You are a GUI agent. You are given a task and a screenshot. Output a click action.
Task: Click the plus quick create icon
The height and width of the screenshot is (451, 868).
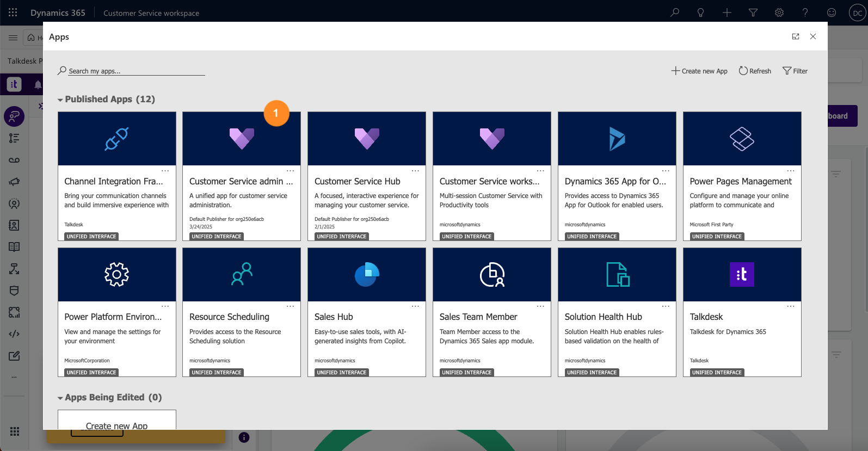(x=727, y=13)
